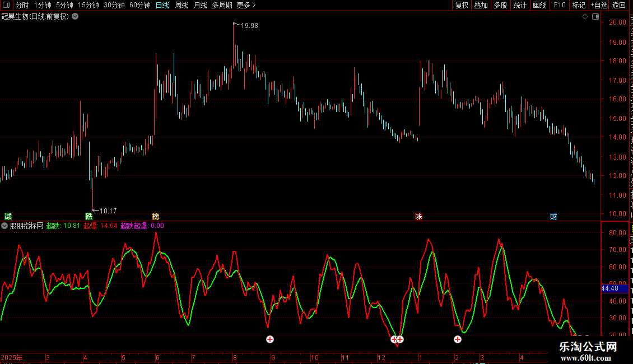The width and height of the screenshot is (633, 364).
Task: Add stock via +自选
Action: point(599,5)
